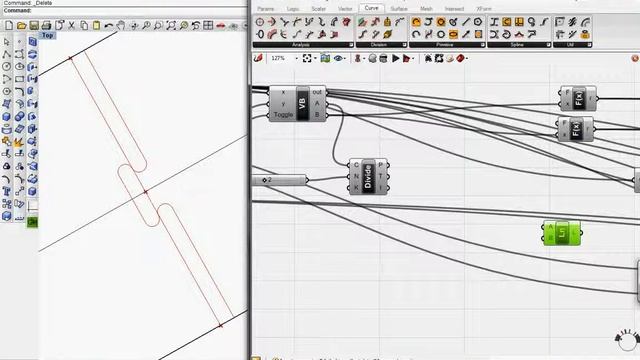
Task: Click the line primitive component icon
Action: tap(465, 22)
